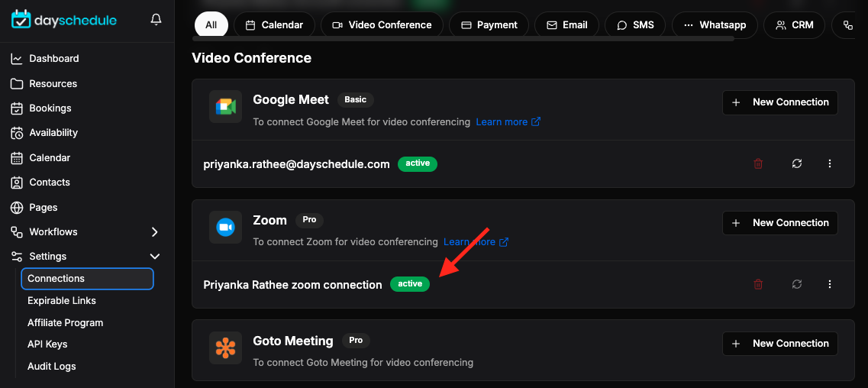Screen dimensions: 868x388
Task: Collapse the Settings menu chevron
Action: tap(154, 257)
